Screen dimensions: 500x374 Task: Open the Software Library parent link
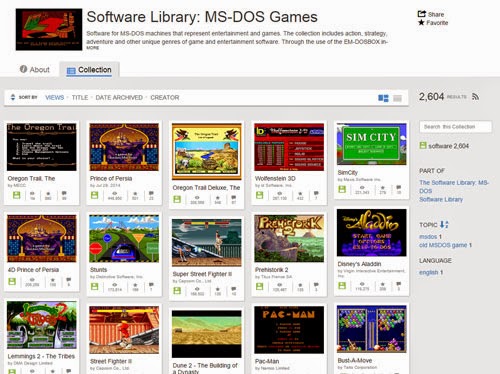pyautogui.click(x=441, y=199)
